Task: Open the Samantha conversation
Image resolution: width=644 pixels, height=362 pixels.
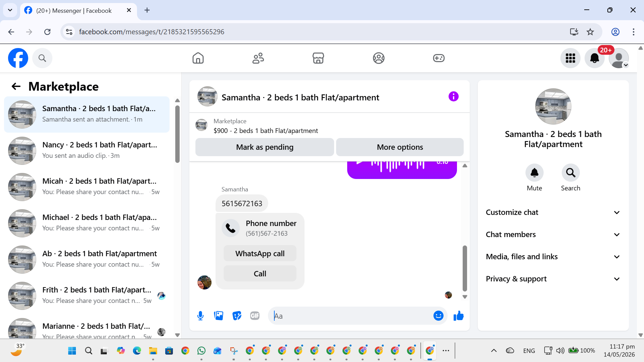Action: click(87, 115)
